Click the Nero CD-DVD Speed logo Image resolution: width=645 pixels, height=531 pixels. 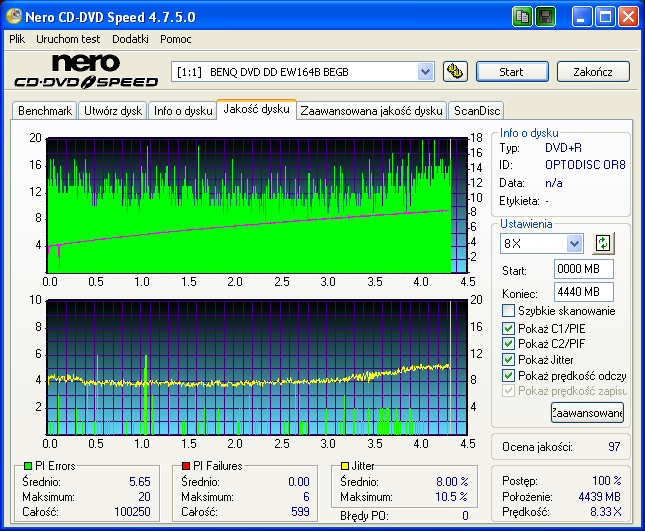point(86,71)
